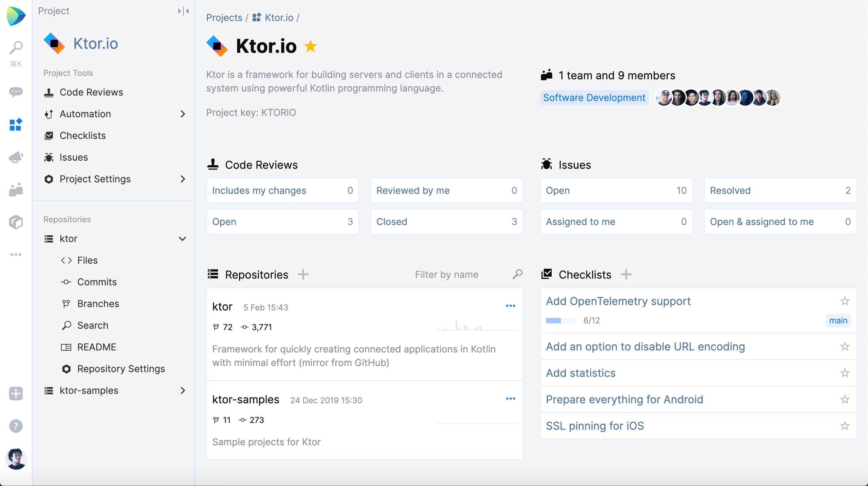This screenshot has width=868, height=486.
Task: Open the Prepare everything for Android checklist
Action: 624,399
